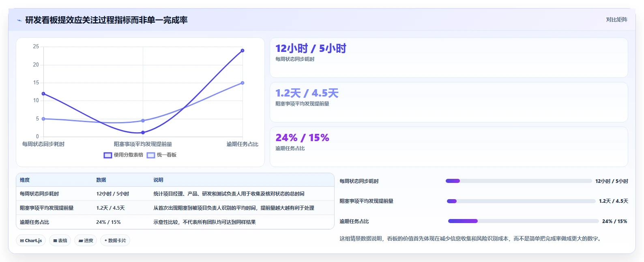Viewport: 644px width, 262px height.
Task: Click the 进度 chip below the table
Action: coord(86,241)
